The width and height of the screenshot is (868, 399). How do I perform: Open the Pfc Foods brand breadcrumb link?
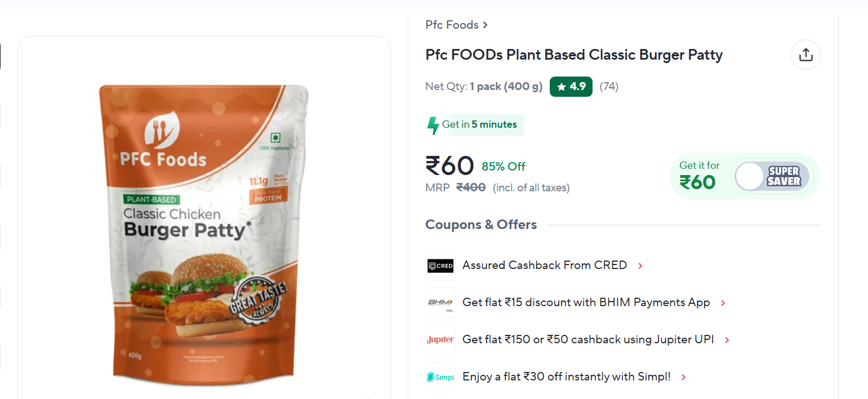pyautogui.click(x=456, y=25)
